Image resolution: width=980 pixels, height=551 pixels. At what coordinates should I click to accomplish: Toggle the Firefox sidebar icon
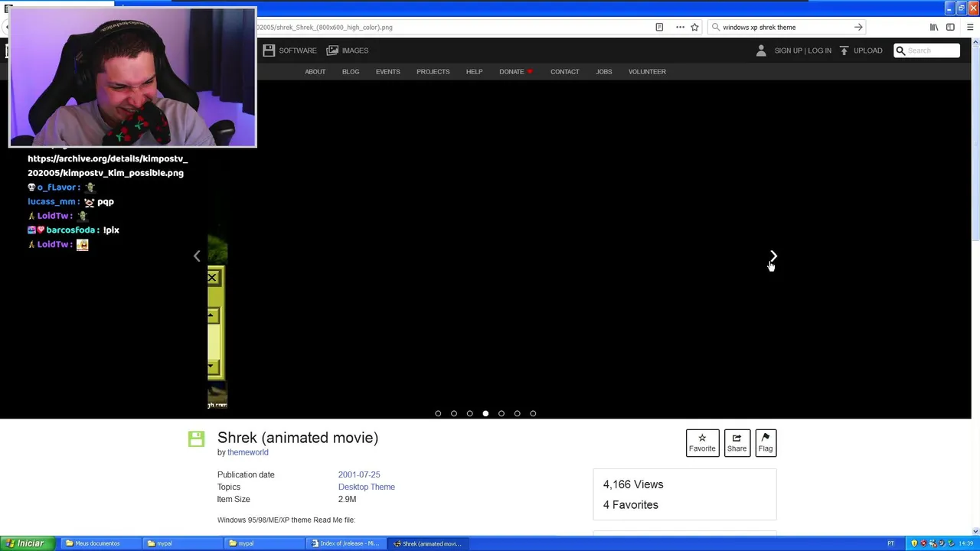click(x=950, y=27)
